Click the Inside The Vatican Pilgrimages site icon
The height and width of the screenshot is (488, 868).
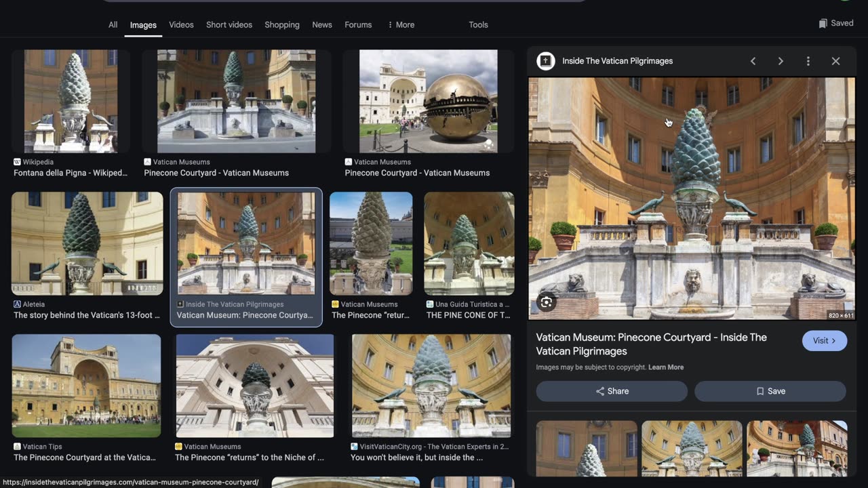coord(546,61)
